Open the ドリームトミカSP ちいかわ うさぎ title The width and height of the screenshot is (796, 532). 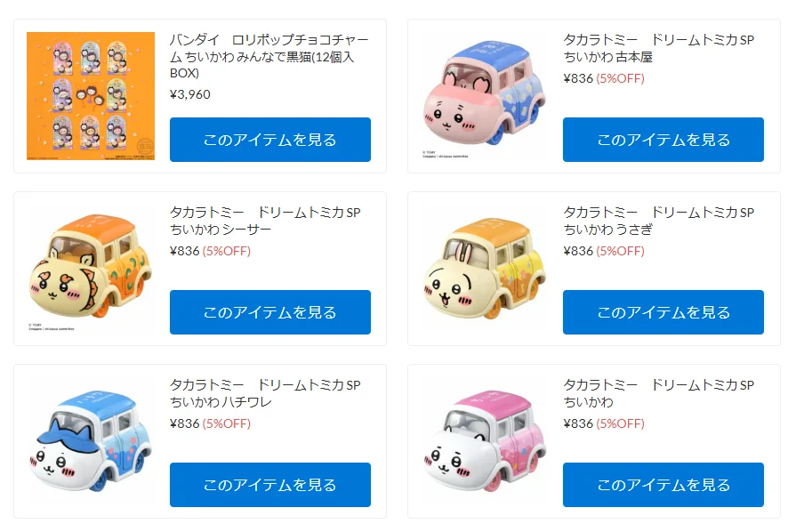(x=658, y=221)
